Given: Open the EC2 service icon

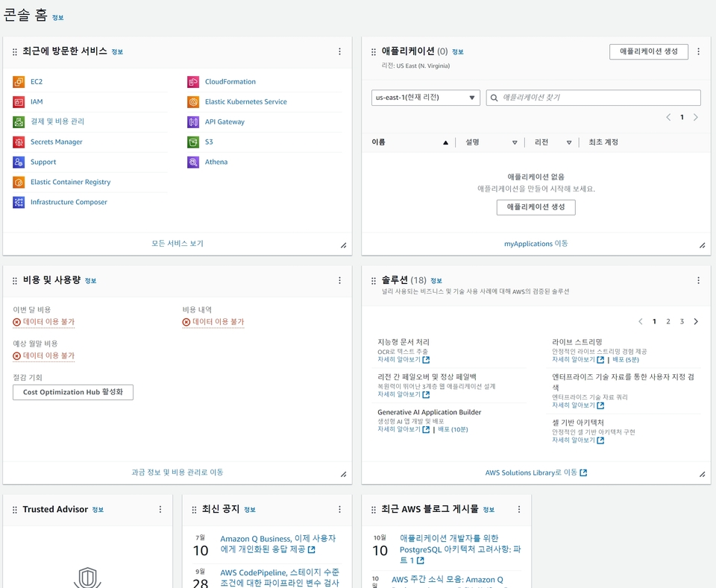Looking at the screenshot, I should (x=19, y=82).
